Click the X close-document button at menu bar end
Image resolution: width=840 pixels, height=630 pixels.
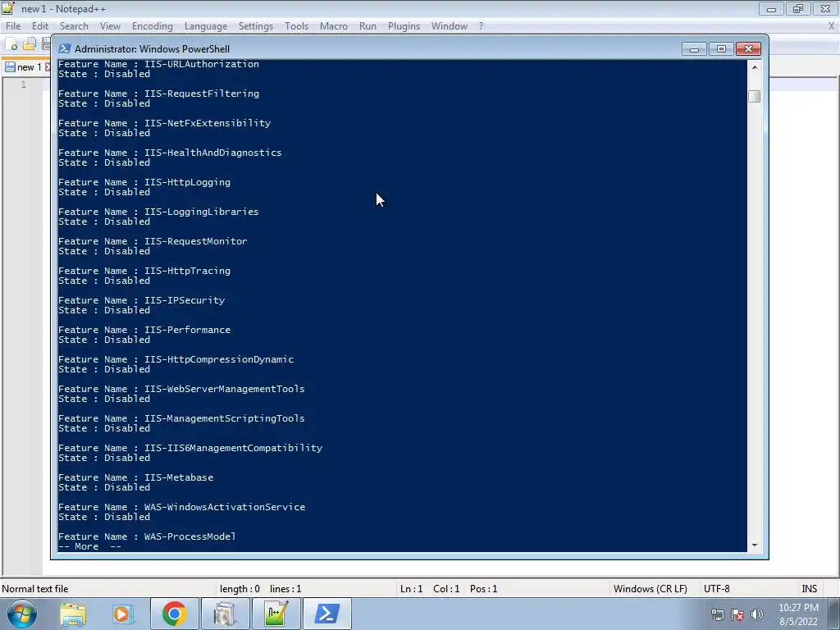832,25
